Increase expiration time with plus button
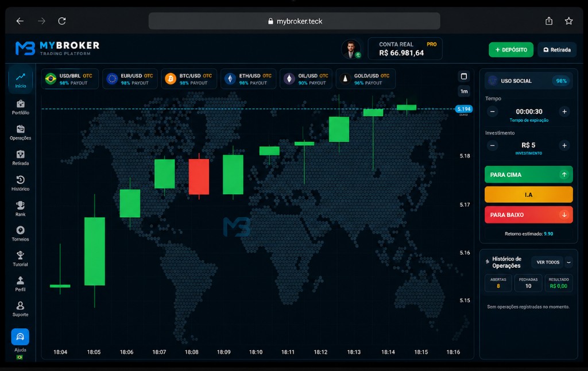 [564, 111]
